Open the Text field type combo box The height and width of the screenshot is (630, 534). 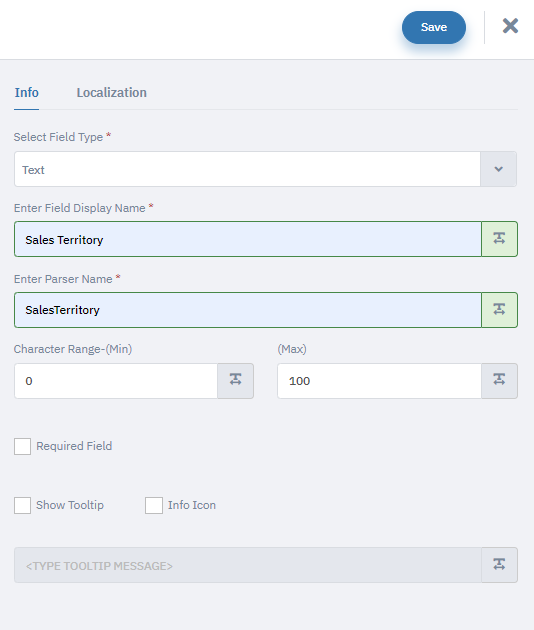pyautogui.click(x=248, y=169)
